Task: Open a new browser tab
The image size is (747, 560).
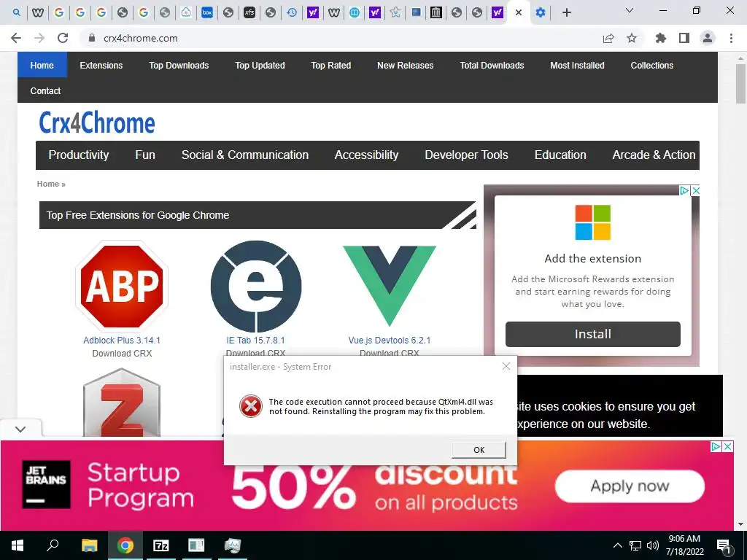Action: point(566,12)
